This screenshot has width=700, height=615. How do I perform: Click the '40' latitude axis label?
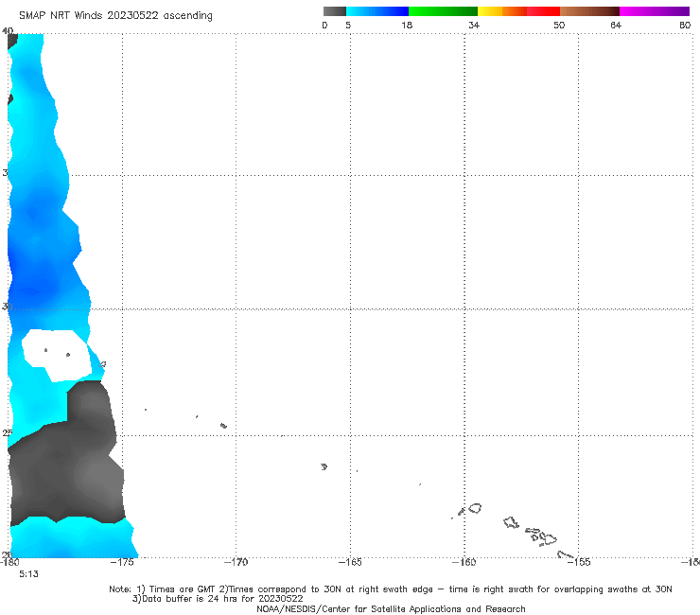coord(8,31)
